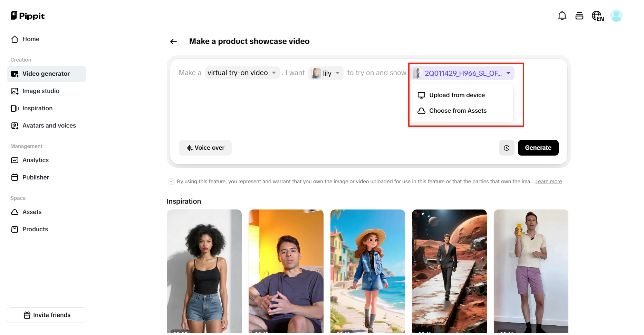This screenshot has width=644, height=335.
Task: Open the lily avatar dropdown
Action: (326, 73)
